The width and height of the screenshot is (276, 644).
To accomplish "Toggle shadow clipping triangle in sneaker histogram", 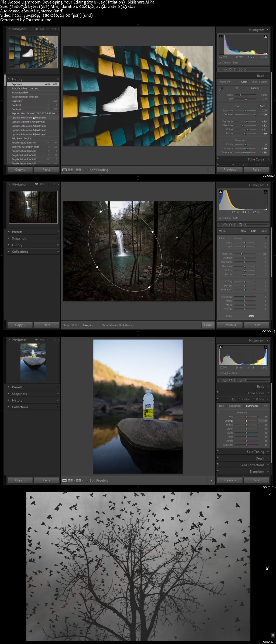I will [x=221, y=36].
